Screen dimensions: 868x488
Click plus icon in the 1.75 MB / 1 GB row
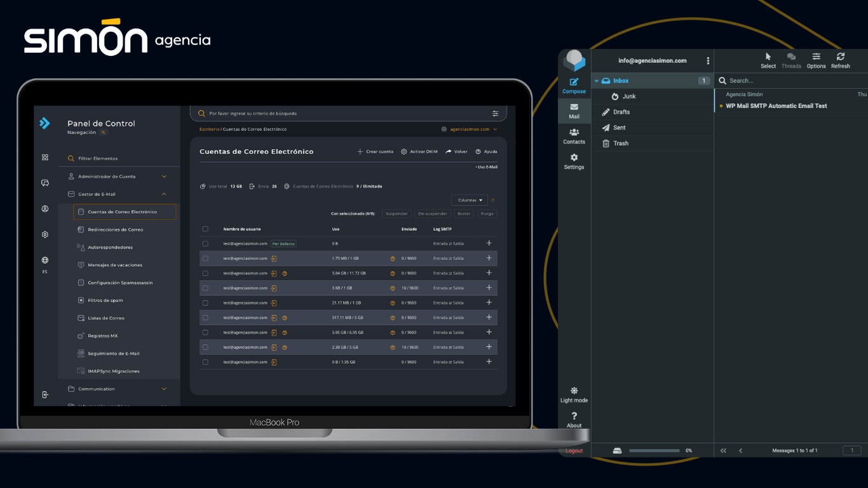click(x=489, y=258)
